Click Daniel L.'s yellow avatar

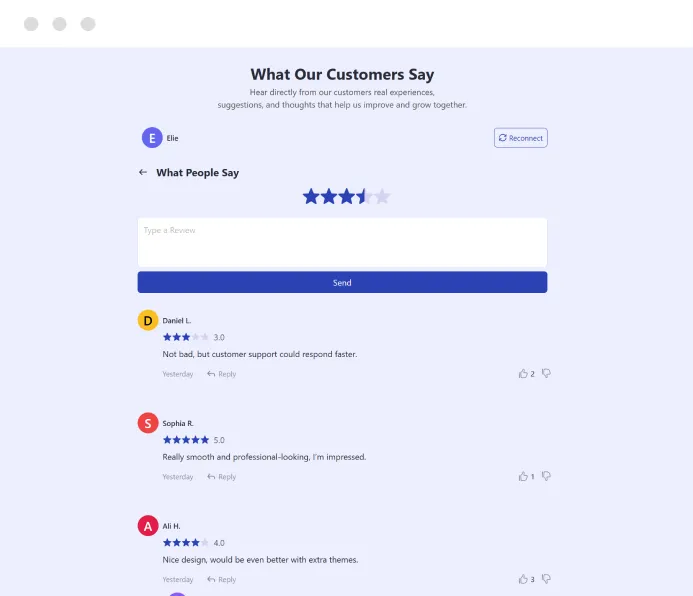tap(148, 321)
